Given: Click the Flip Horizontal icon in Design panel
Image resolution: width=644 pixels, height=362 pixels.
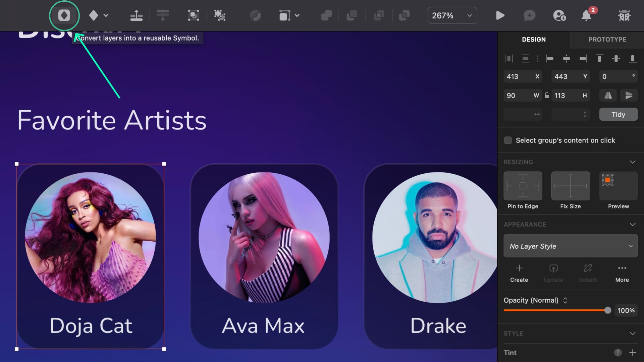Looking at the screenshot, I should pyautogui.click(x=608, y=95).
